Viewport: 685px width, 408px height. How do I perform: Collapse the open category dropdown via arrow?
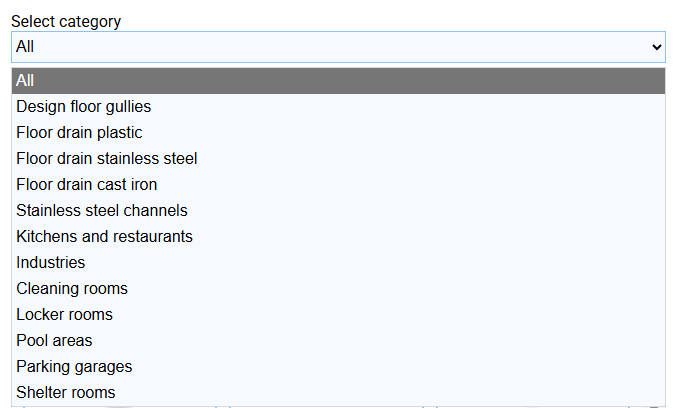pyautogui.click(x=657, y=47)
